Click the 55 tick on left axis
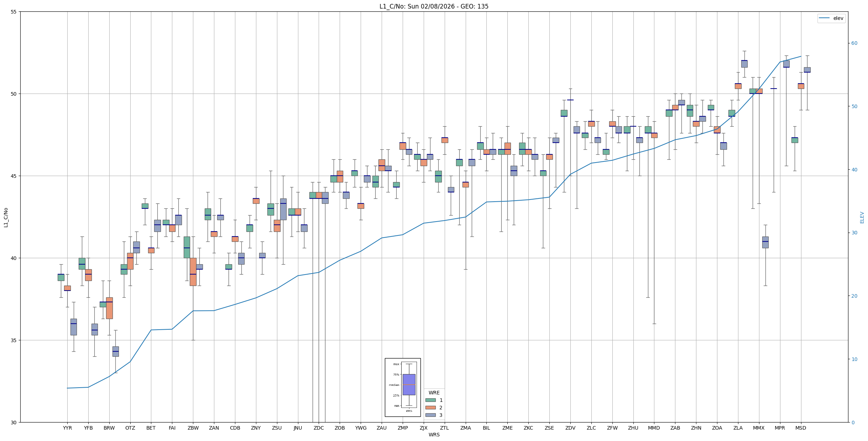Image resolution: width=868 pixels, height=441 pixels. click(x=14, y=12)
